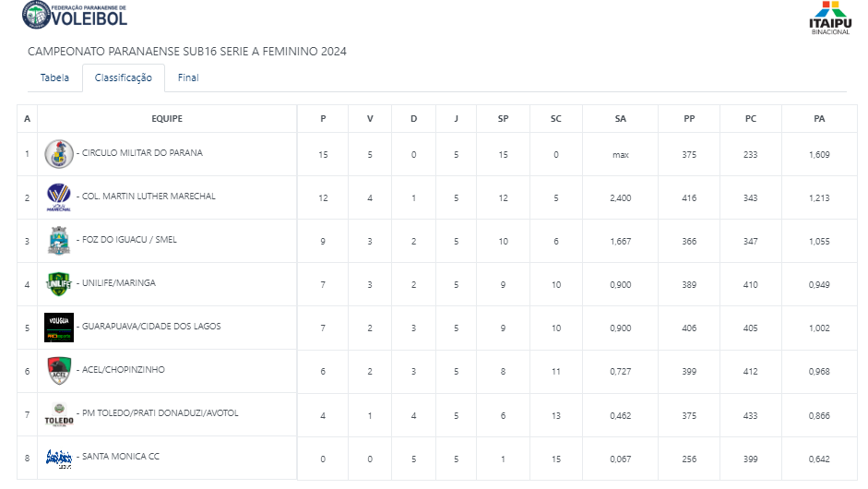Click the PA column header
The height and width of the screenshot is (489, 868).
point(819,118)
